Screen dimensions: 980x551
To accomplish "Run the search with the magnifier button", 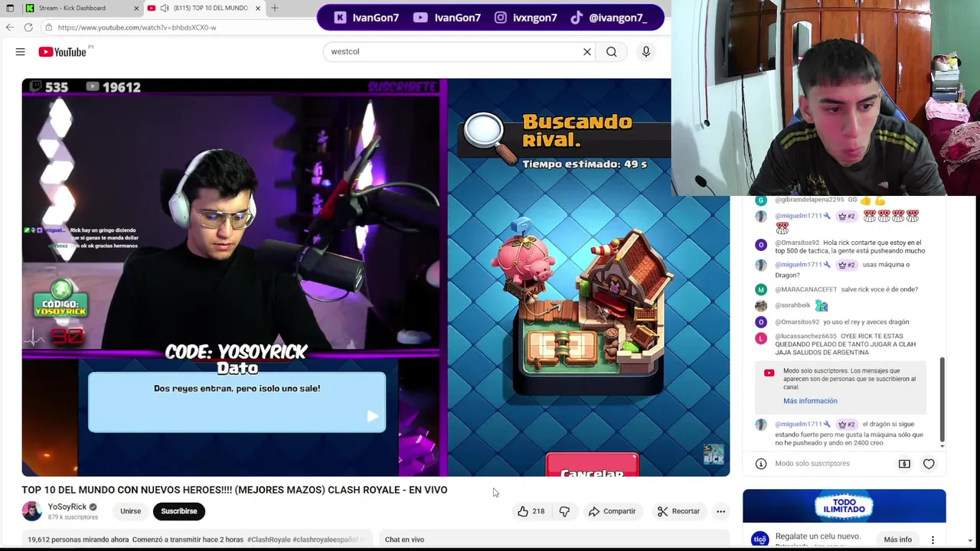I will point(612,51).
